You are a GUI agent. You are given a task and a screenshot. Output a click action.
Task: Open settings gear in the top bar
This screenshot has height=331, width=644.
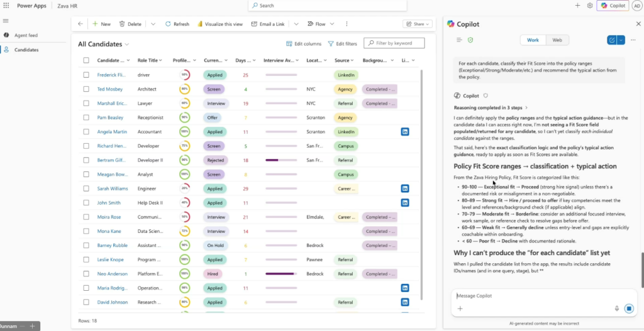pos(590,6)
